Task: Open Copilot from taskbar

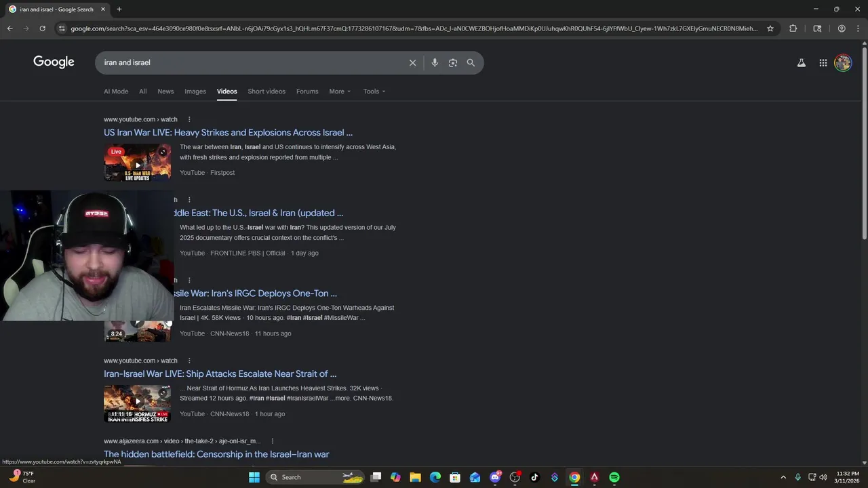Action: (x=395, y=477)
